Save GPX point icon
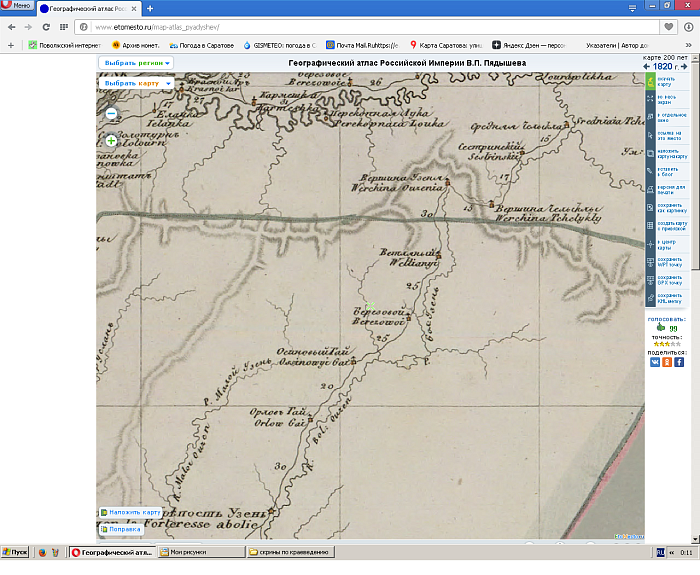Screen dimensions: 700x575 [x=650, y=280]
